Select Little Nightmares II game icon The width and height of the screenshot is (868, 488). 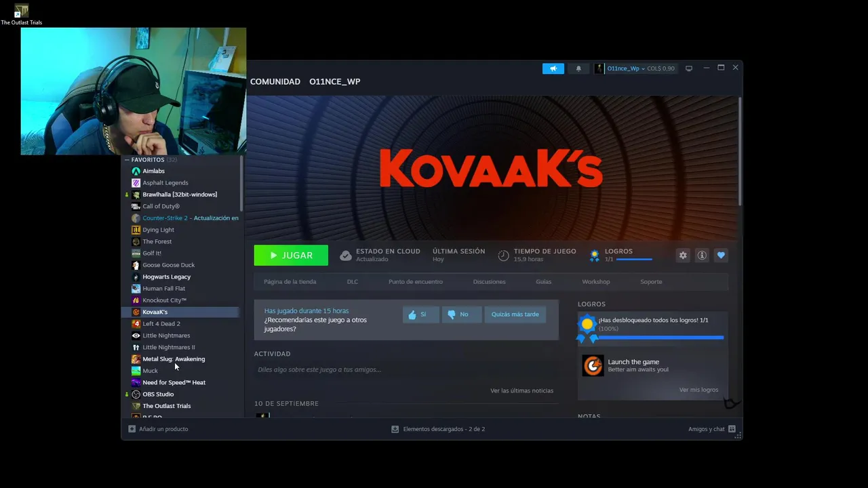click(136, 347)
